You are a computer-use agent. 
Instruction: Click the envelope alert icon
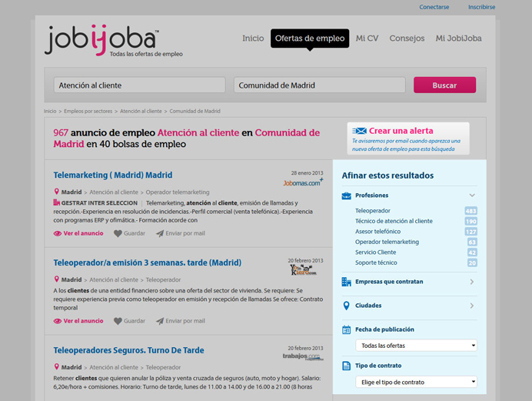tap(359, 131)
